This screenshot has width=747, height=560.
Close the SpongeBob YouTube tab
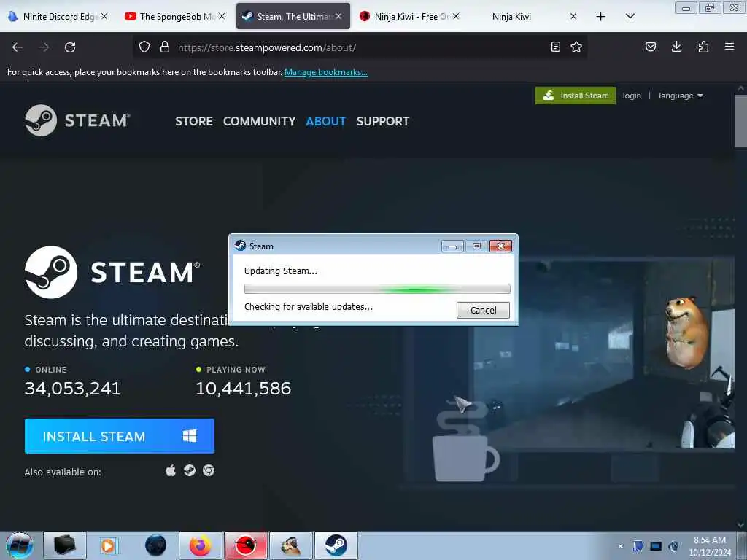[x=222, y=16]
